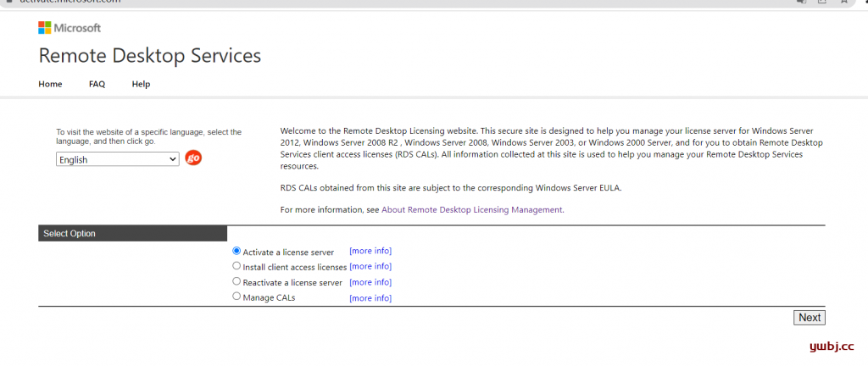Select Activate a license server option
Image resolution: width=868 pixels, height=366 pixels.
click(x=236, y=251)
